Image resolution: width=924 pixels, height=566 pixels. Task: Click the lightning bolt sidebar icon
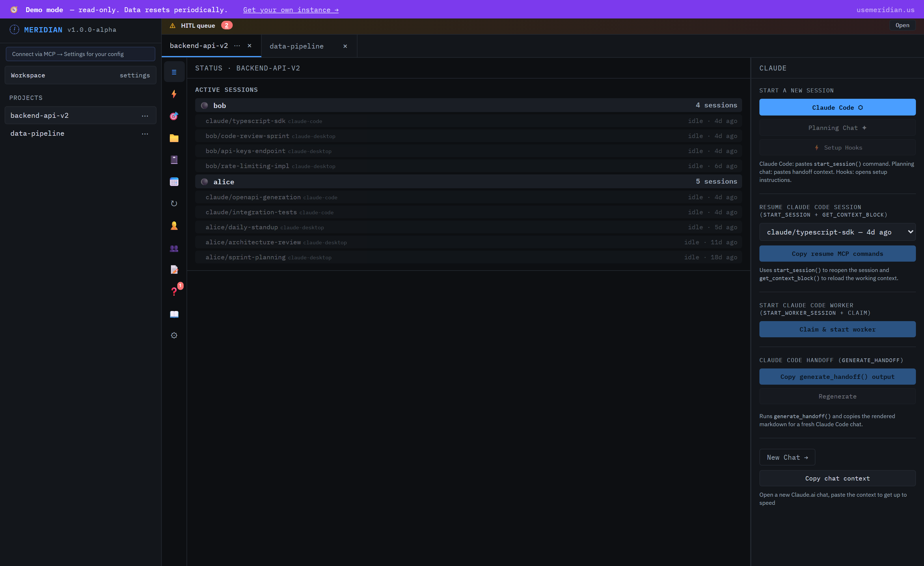(174, 94)
